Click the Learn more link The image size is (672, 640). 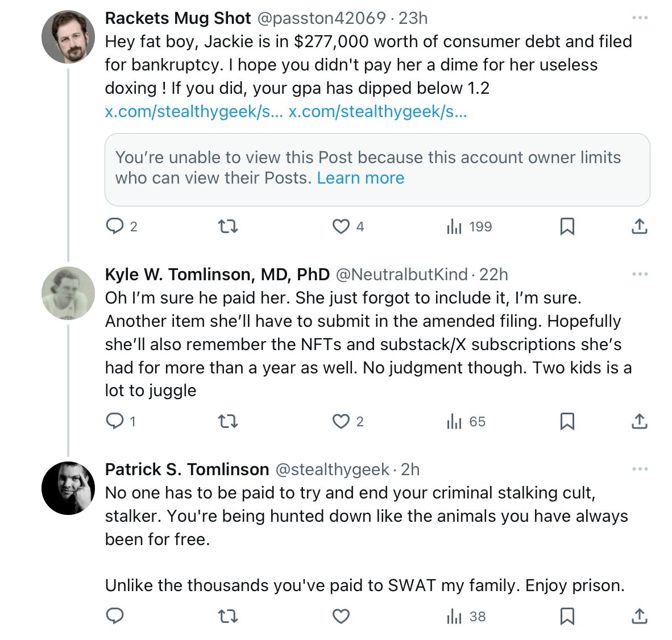point(360,178)
